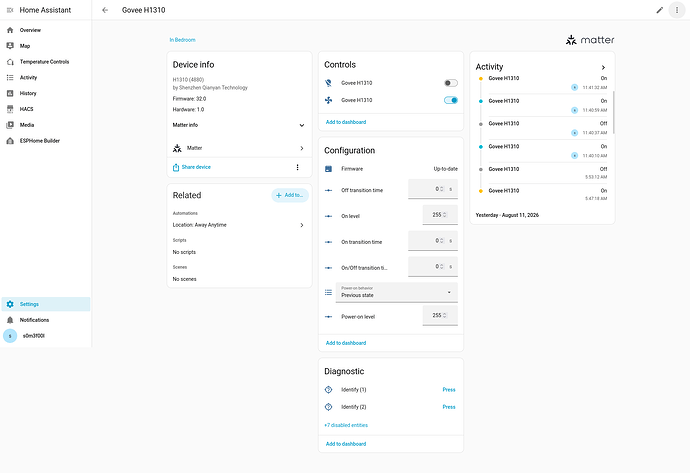Screen dimensions: 690x473
Task: Click the Identify (2) icon
Action: pyautogui.click(x=328, y=407)
